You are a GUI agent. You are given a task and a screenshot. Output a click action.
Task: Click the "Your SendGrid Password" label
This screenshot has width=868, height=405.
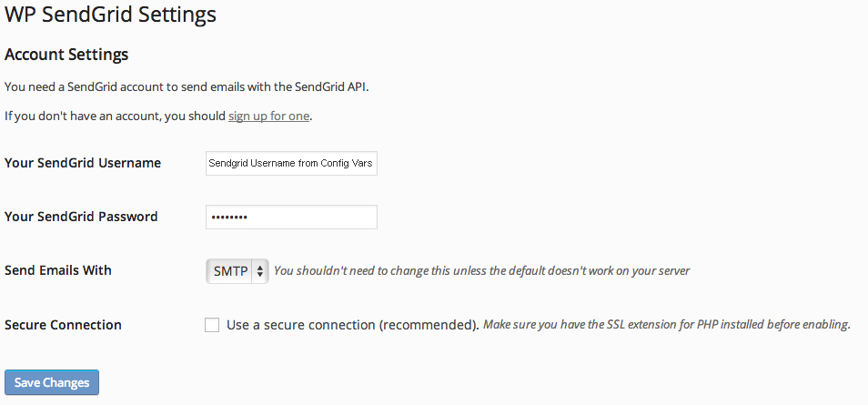[81, 217]
